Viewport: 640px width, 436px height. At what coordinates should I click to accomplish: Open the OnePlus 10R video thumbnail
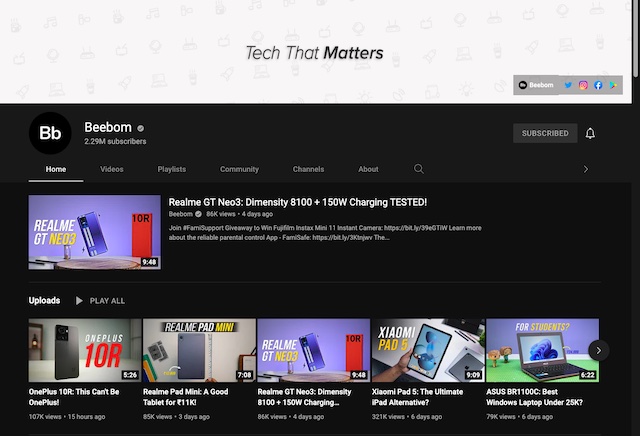[85, 350]
